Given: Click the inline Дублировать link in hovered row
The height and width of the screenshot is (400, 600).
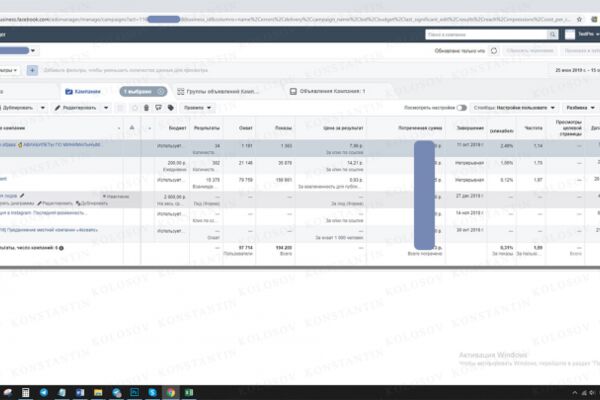Looking at the screenshot, I should coord(92,203).
